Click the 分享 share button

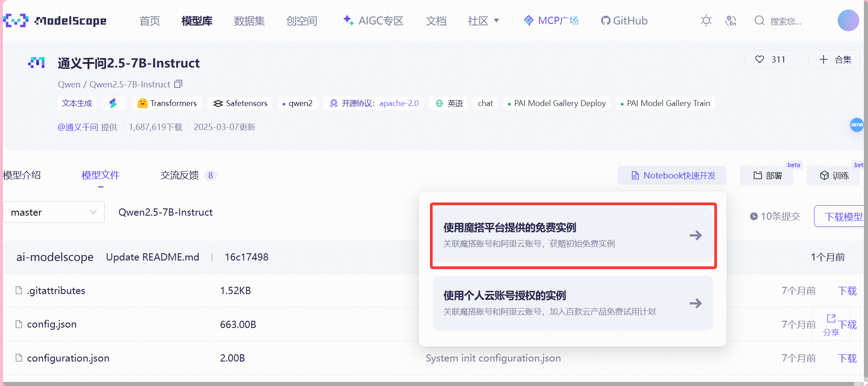click(831, 325)
